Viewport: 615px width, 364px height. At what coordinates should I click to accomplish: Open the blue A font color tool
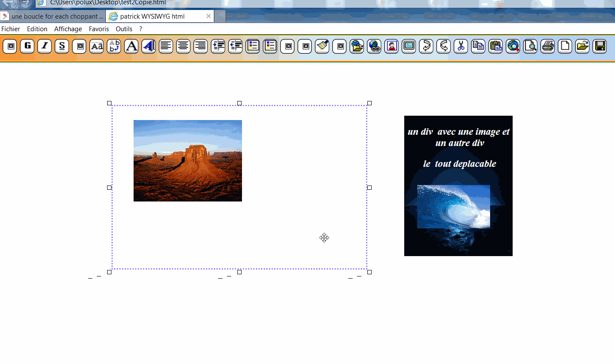[149, 46]
